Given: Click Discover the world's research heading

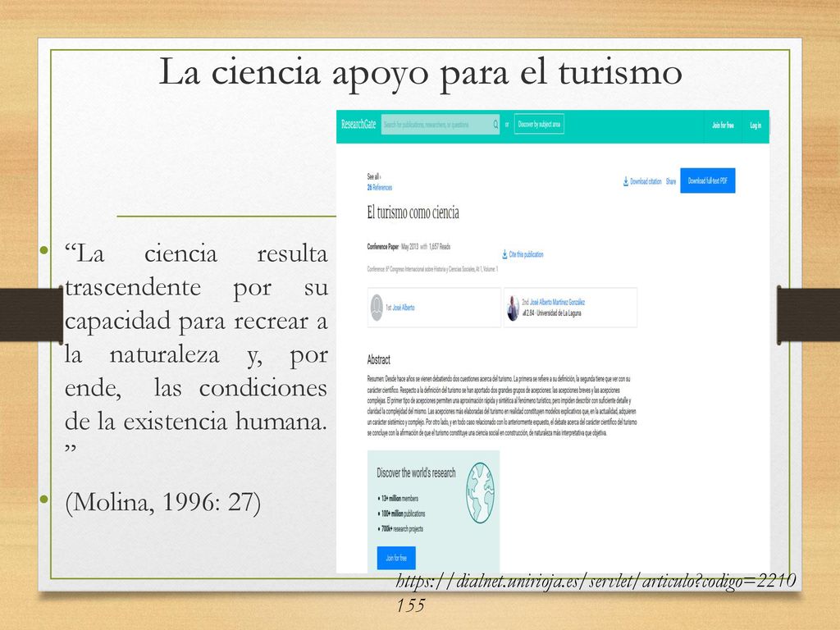Looking at the screenshot, I should click(416, 473).
